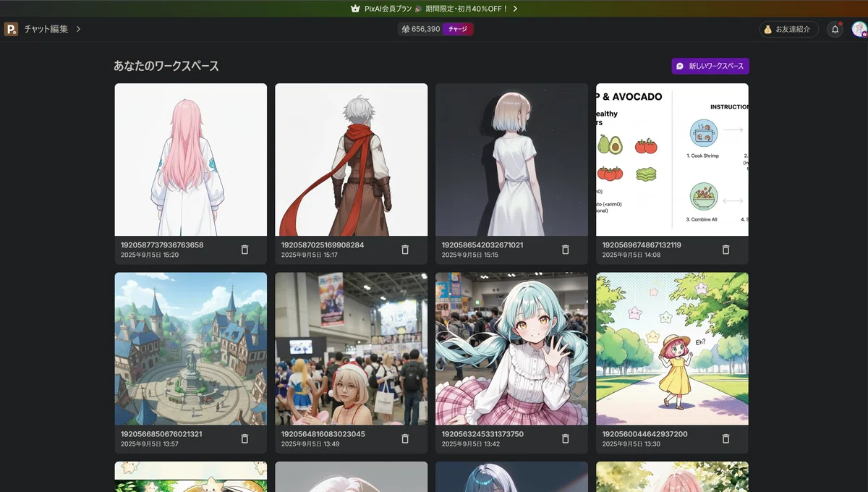Click date 2025年9月5日 13:49
Image resolution: width=868 pixels, height=492 pixels.
pos(310,444)
